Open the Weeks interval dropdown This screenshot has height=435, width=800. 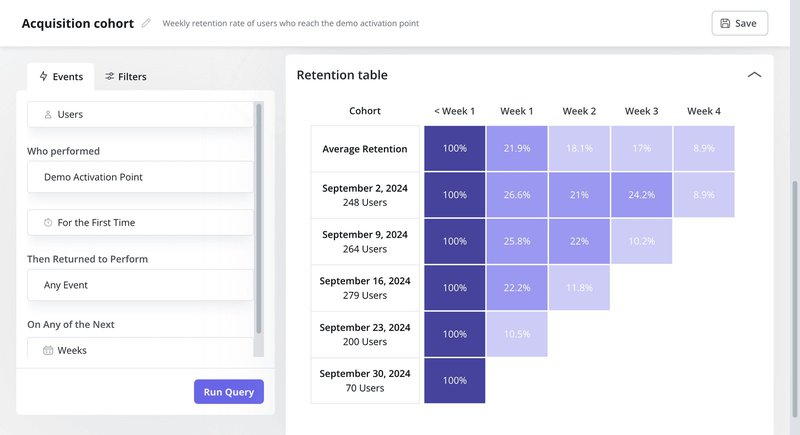click(x=140, y=350)
